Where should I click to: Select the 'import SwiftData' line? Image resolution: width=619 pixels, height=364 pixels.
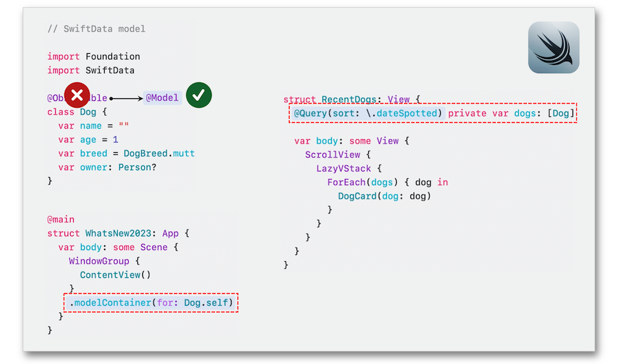[x=90, y=71]
